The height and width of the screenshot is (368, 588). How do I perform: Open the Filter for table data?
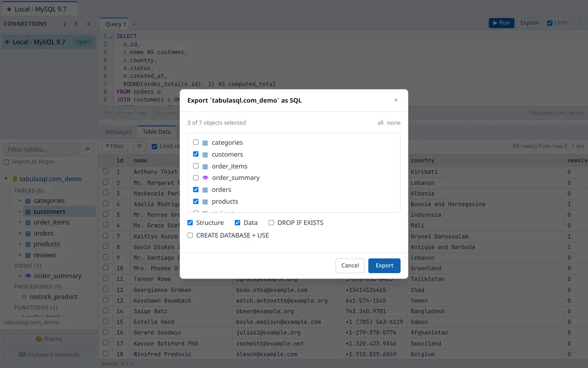pyautogui.click(x=114, y=146)
